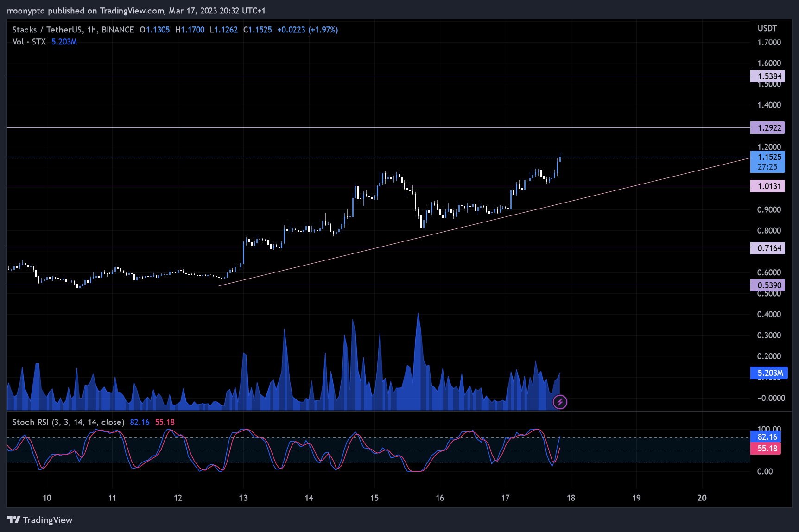The width and height of the screenshot is (799, 532).
Task: Click the O1.1305 open value in header
Action: click(x=155, y=30)
